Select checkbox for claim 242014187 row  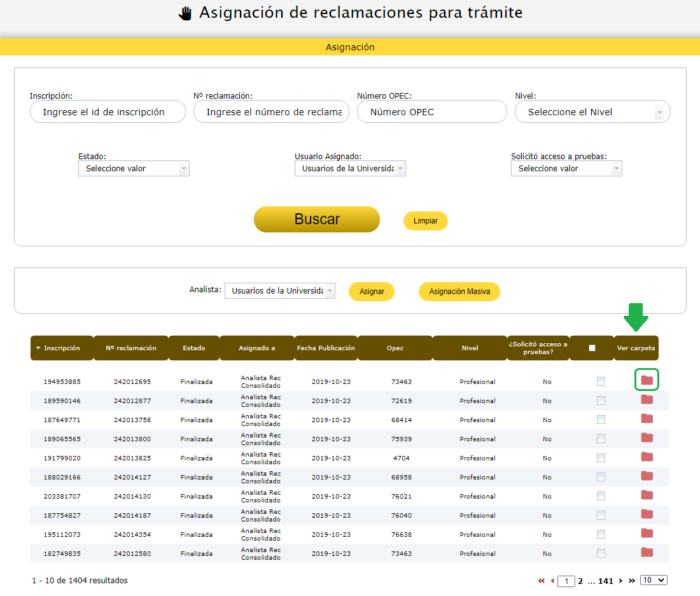point(601,515)
